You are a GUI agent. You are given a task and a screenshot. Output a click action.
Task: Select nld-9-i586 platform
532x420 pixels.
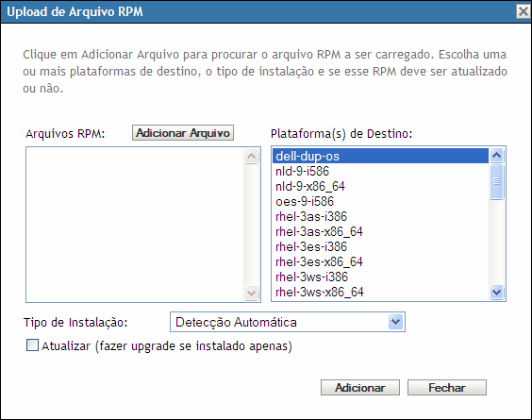tap(380, 171)
